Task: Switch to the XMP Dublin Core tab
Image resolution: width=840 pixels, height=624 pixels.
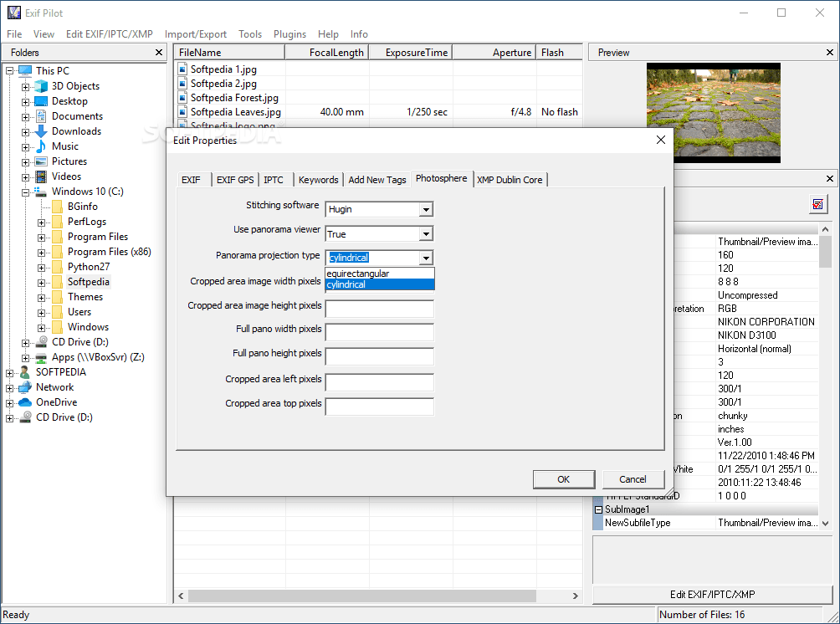Action: coord(510,180)
